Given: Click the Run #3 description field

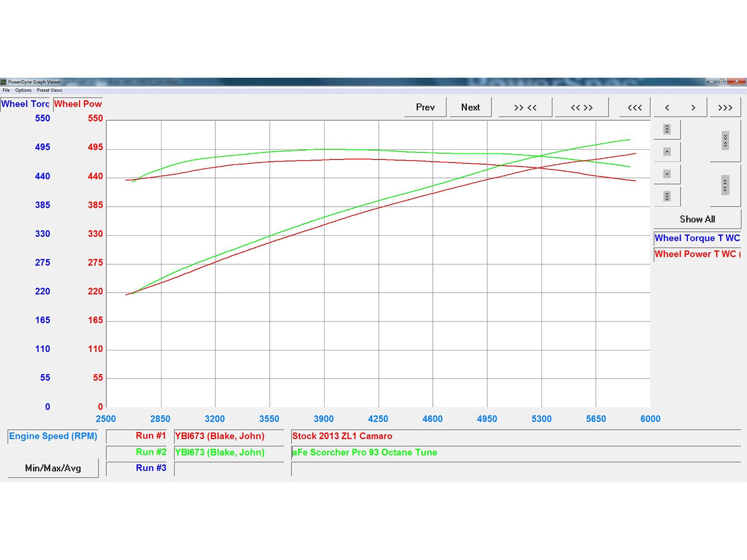Looking at the screenshot, I should point(515,469).
